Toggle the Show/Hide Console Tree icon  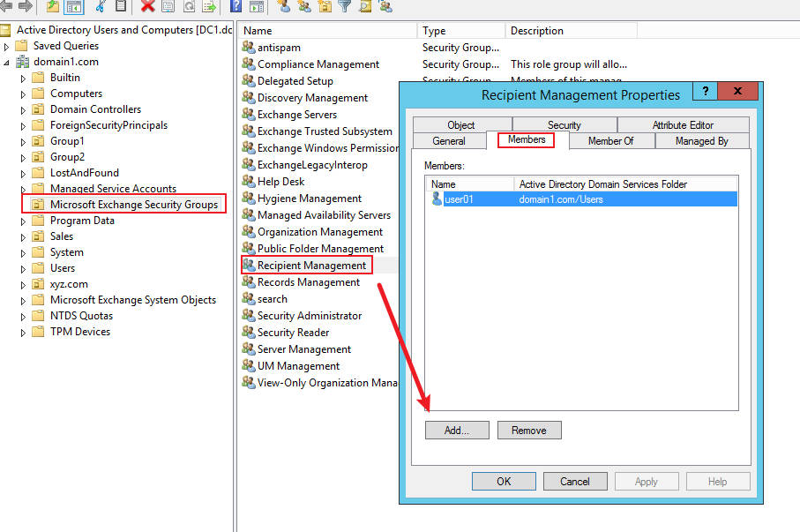coord(74,6)
